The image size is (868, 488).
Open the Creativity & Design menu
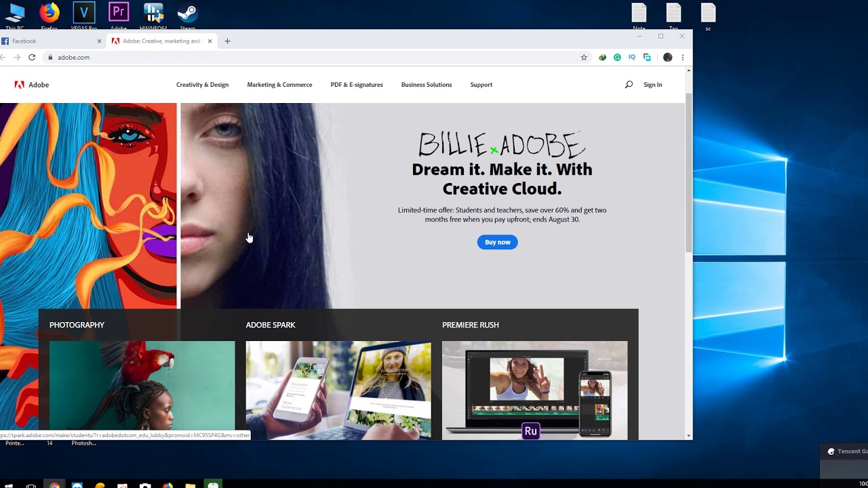click(x=202, y=85)
